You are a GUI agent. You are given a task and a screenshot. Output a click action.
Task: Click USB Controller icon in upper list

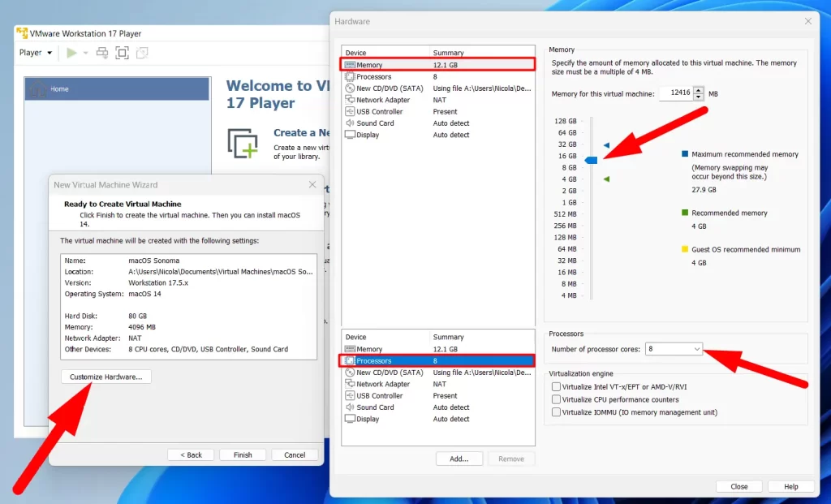point(350,111)
